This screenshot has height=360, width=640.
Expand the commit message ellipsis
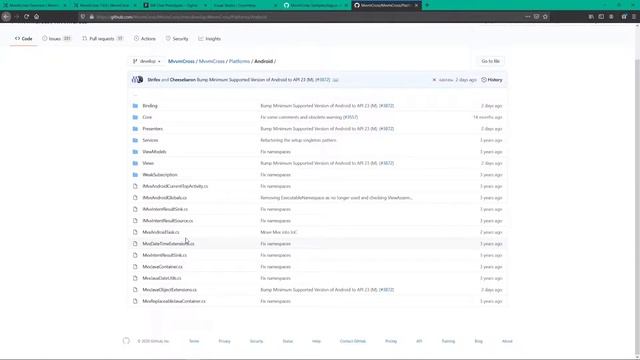pos(336,80)
